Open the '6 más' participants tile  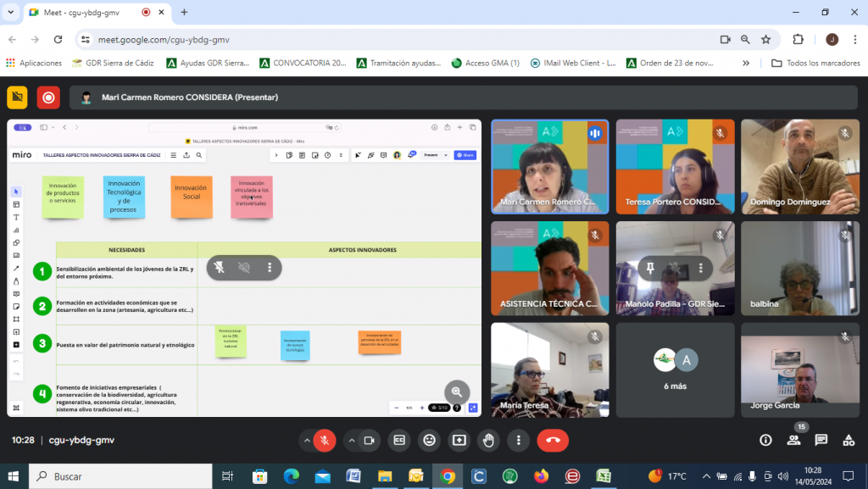[x=676, y=370]
